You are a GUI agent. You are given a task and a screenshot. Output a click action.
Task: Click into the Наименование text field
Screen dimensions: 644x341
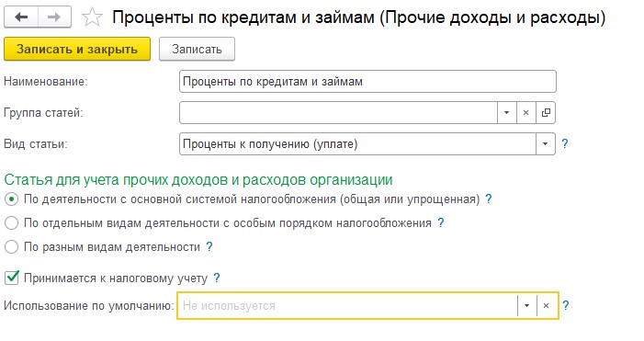coord(367,82)
